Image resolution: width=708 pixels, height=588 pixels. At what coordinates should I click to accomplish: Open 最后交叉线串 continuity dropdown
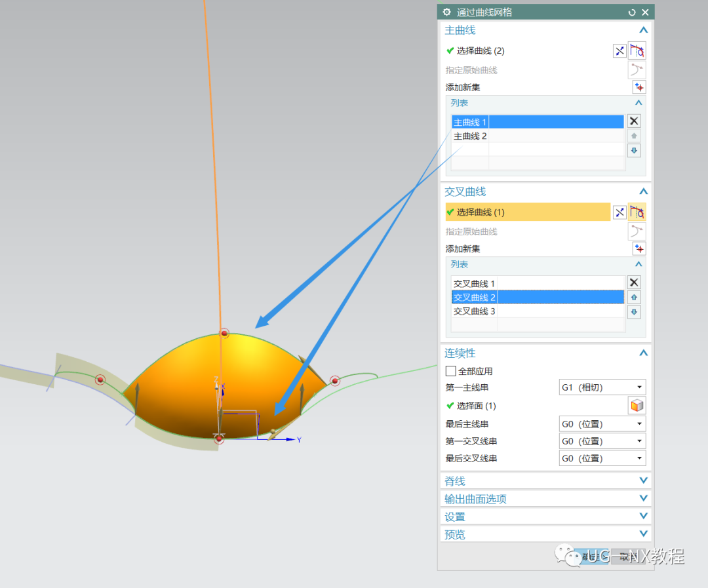tap(602, 458)
